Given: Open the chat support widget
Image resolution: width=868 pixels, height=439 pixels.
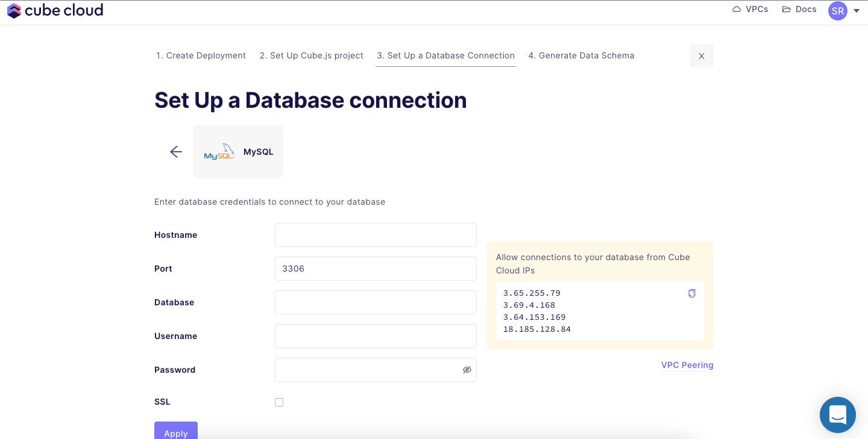Looking at the screenshot, I should tap(837, 415).
